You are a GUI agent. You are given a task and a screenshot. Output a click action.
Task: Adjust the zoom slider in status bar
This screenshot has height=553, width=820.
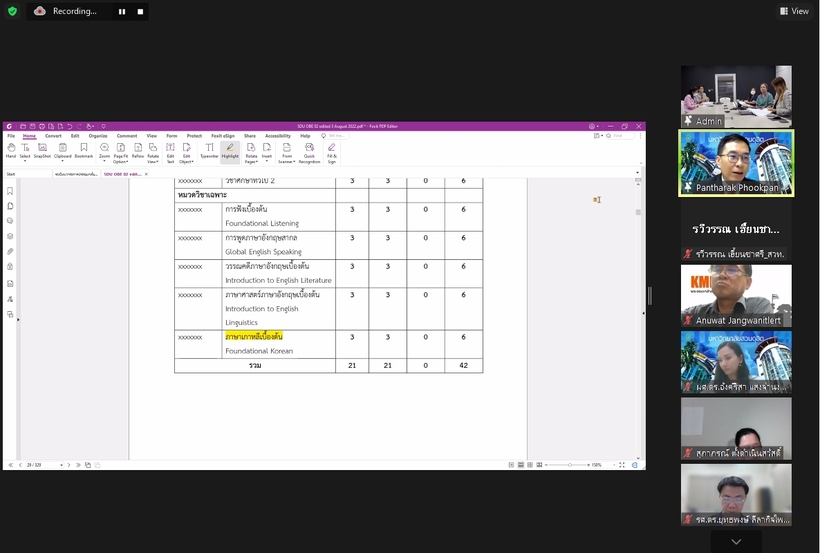570,465
